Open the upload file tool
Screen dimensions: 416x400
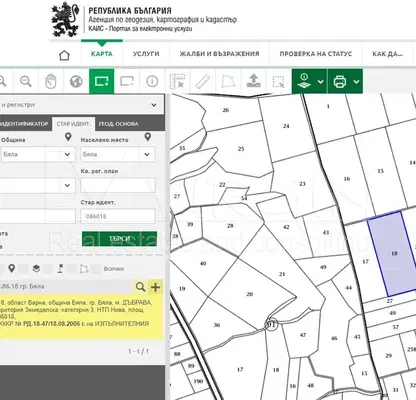tap(253, 81)
